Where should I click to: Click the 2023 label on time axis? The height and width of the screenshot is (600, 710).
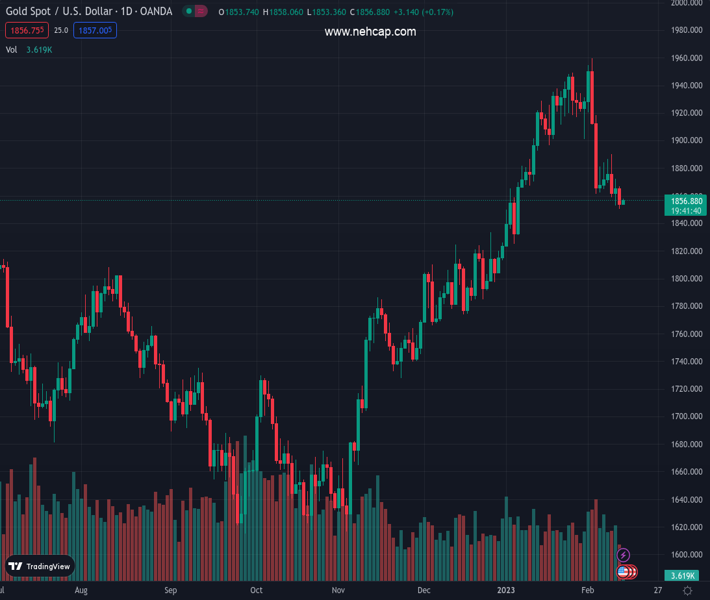[506, 591]
